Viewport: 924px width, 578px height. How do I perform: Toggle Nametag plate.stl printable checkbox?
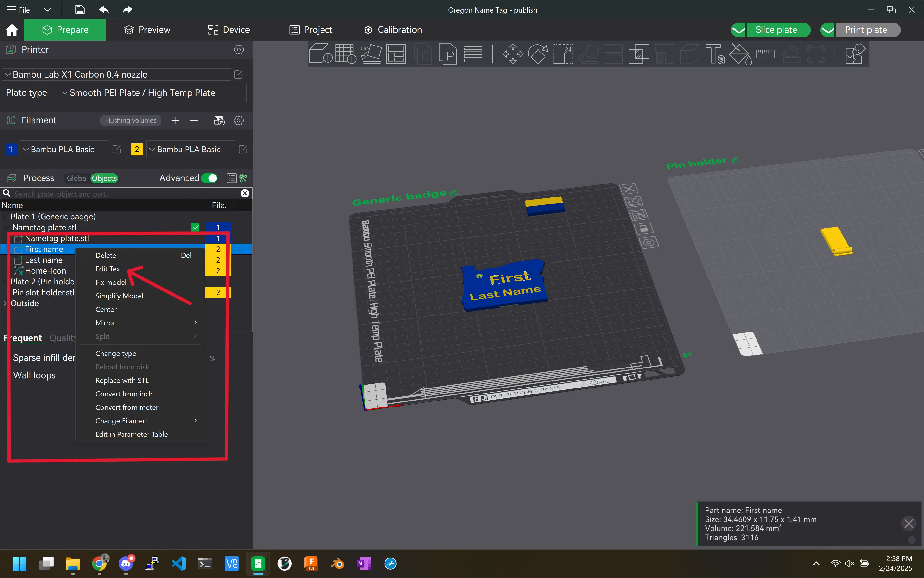tap(195, 227)
